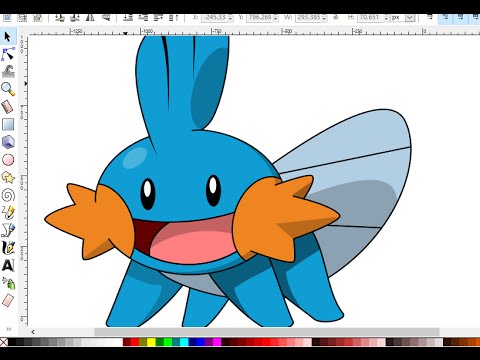Viewport: 480px width, 360px height.
Task: Pick the white palette swatch
Action: pyautogui.click(x=119, y=342)
